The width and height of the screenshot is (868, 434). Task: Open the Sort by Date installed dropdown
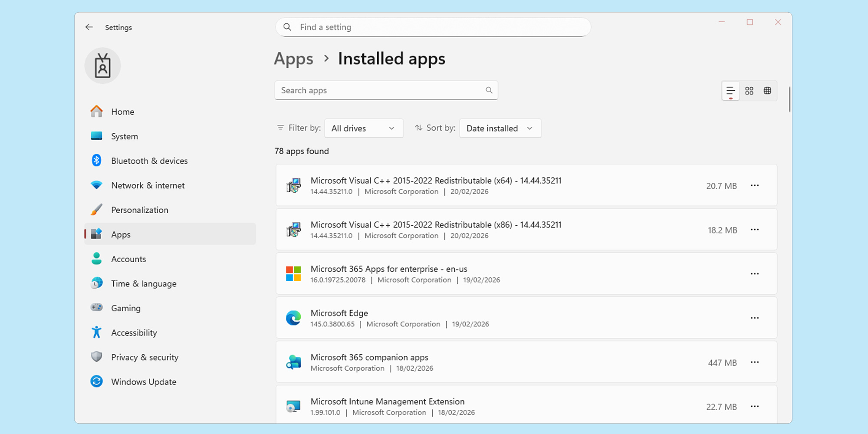pos(500,128)
